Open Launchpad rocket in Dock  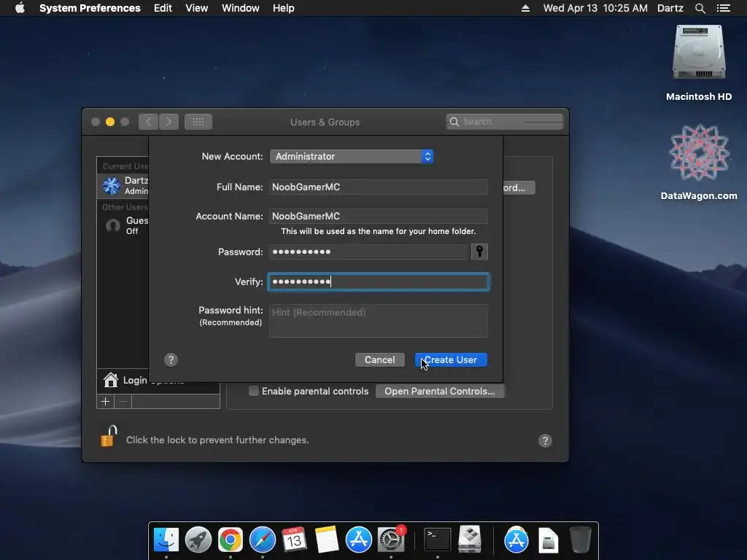(198, 540)
